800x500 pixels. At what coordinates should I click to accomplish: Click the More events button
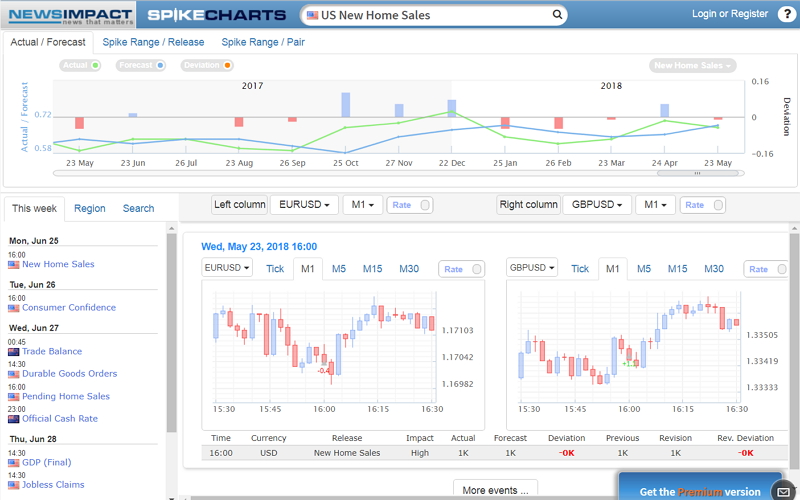495,490
